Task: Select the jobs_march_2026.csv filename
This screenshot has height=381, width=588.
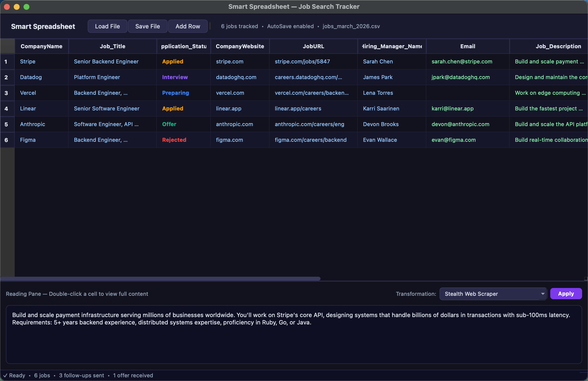Action: pos(351,26)
